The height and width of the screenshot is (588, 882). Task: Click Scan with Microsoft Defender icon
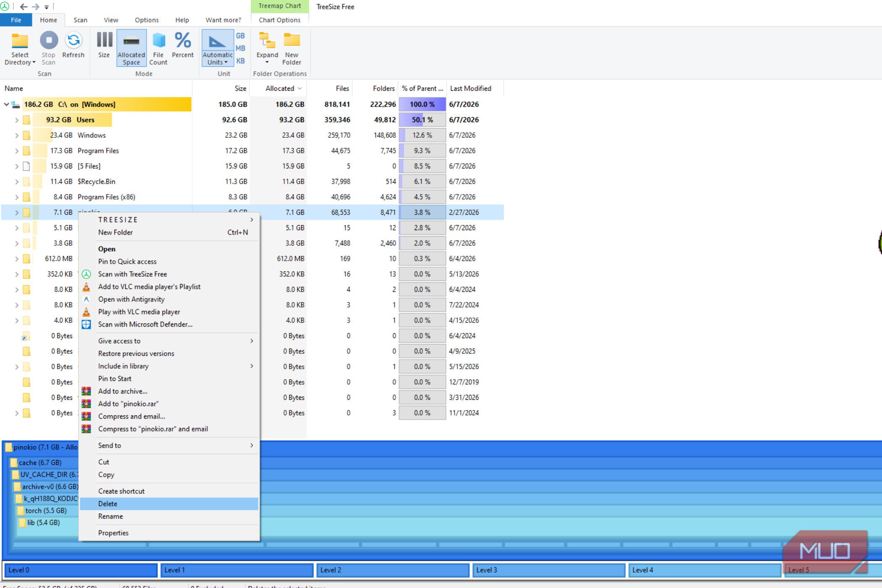(x=86, y=324)
